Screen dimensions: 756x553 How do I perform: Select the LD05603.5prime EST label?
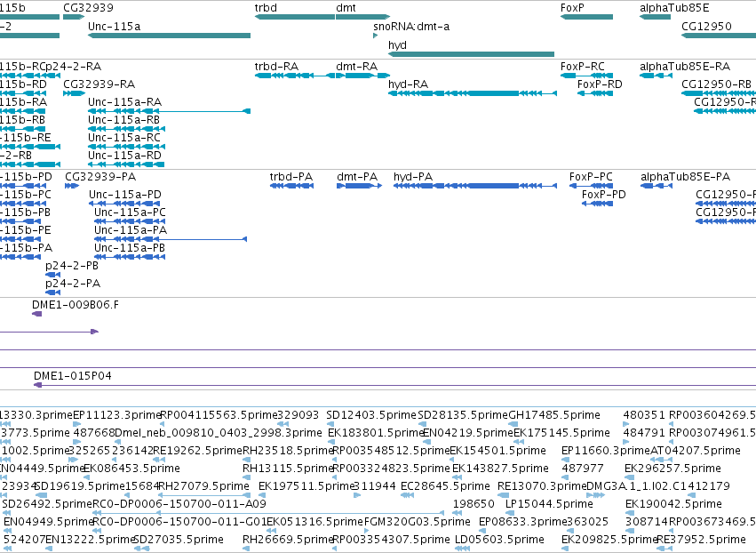[499, 540]
